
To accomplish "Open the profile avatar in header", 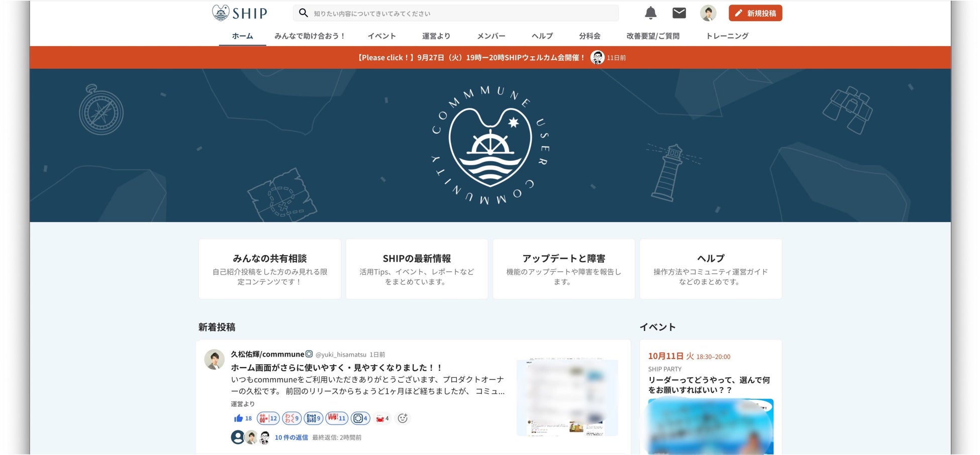I will click(708, 13).
